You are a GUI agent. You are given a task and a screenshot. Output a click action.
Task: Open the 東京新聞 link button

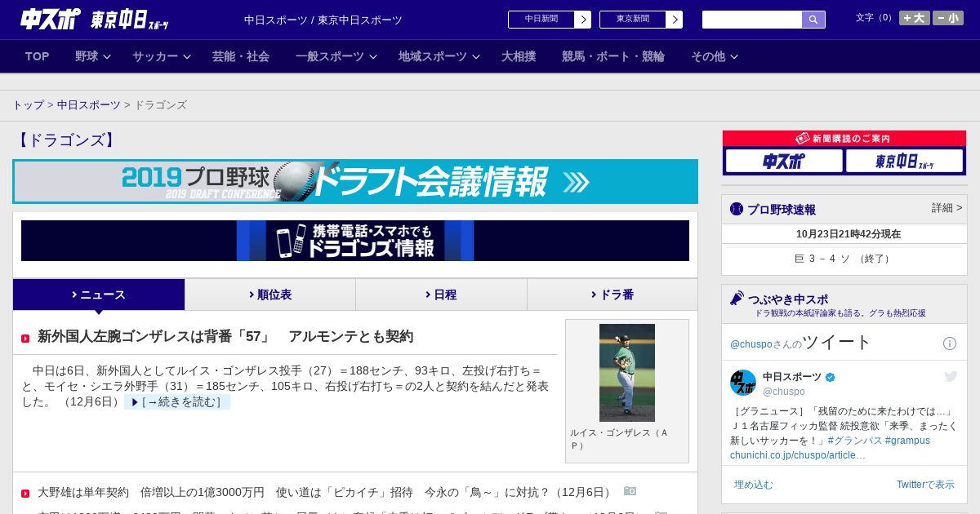coord(641,20)
